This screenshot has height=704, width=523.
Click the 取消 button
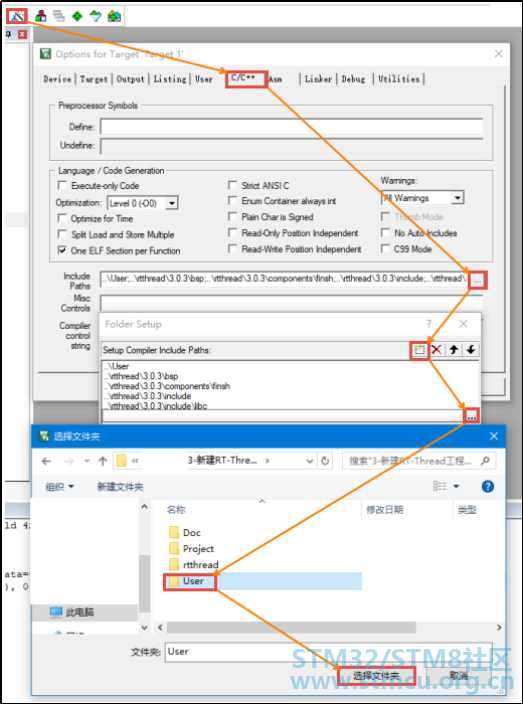coord(458,676)
